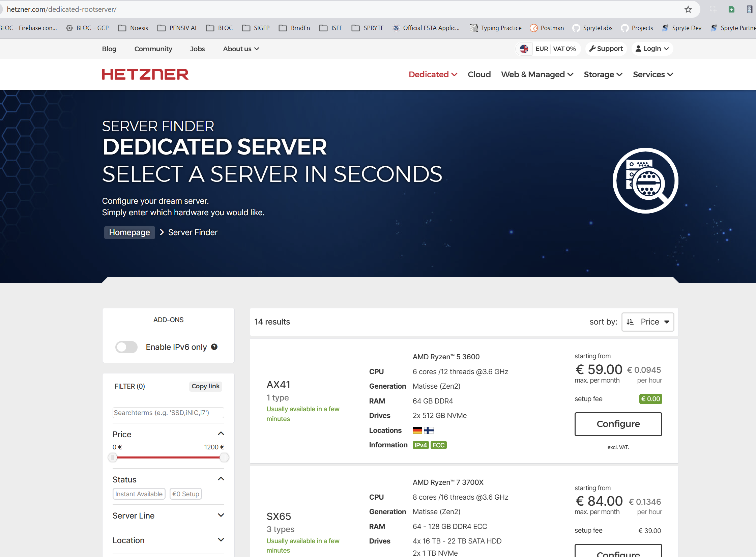Open the SPRYTE bookmark folder

[368, 28]
